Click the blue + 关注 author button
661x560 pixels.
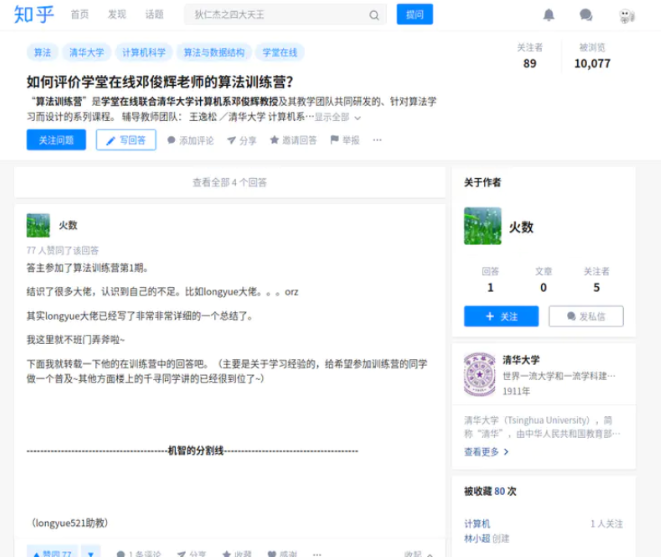501,316
